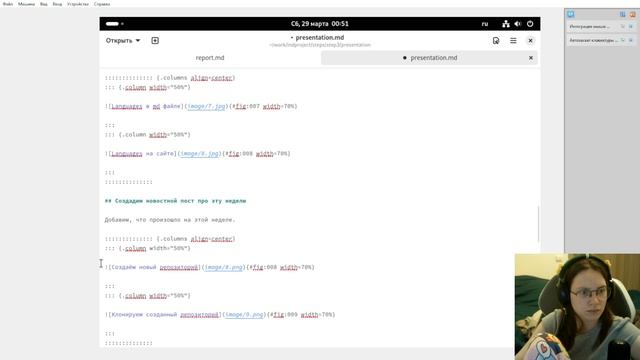Viewport: 640px width, 360px height.
Task: Click the blue columns icon in VirtualBox panel
Action: 622,14
